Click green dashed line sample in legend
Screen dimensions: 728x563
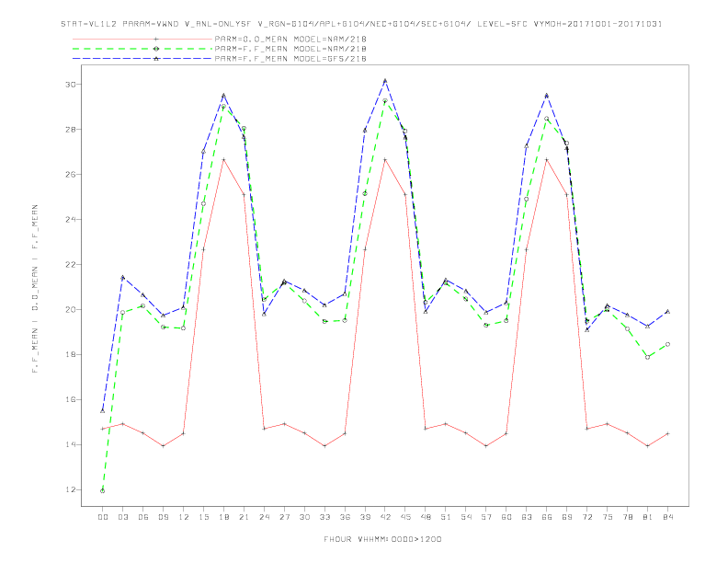(x=142, y=49)
